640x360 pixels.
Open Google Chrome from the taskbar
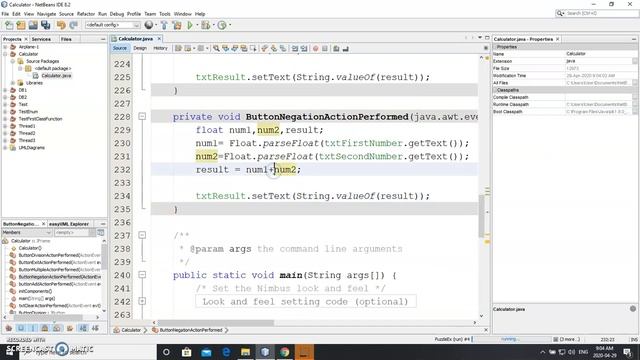coord(284,352)
